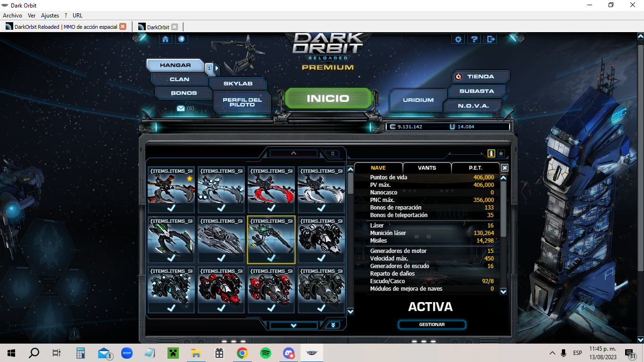Open PERFIL DEL PILOTO
The height and width of the screenshot is (362, 644).
(x=242, y=102)
